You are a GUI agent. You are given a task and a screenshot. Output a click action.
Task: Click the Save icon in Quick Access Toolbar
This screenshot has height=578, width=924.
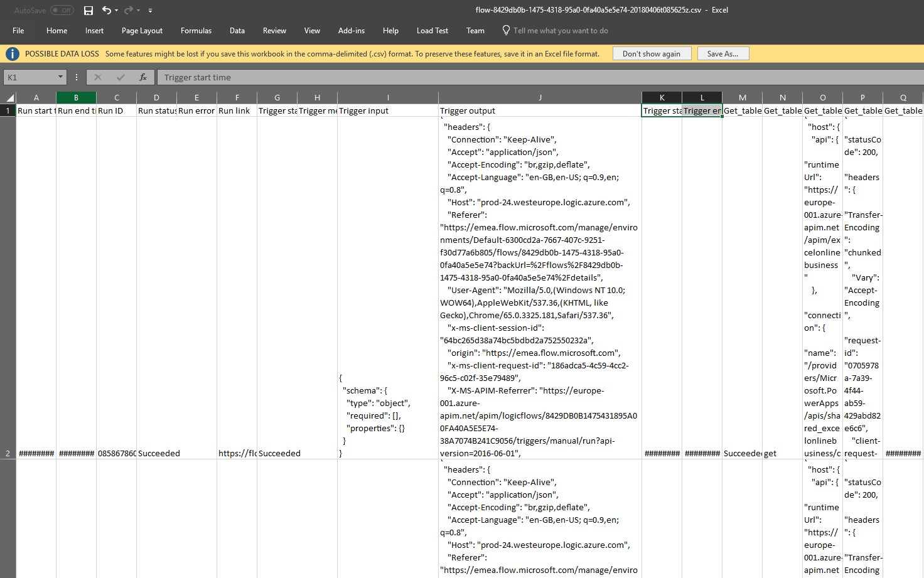pyautogui.click(x=89, y=10)
